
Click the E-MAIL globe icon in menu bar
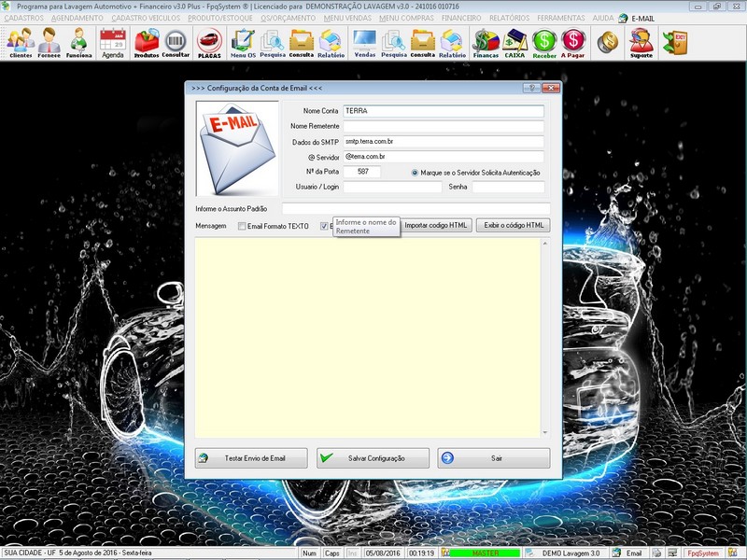click(623, 18)
